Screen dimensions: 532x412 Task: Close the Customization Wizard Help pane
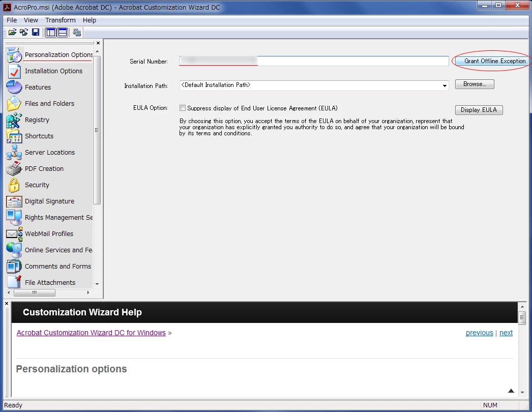7,303
